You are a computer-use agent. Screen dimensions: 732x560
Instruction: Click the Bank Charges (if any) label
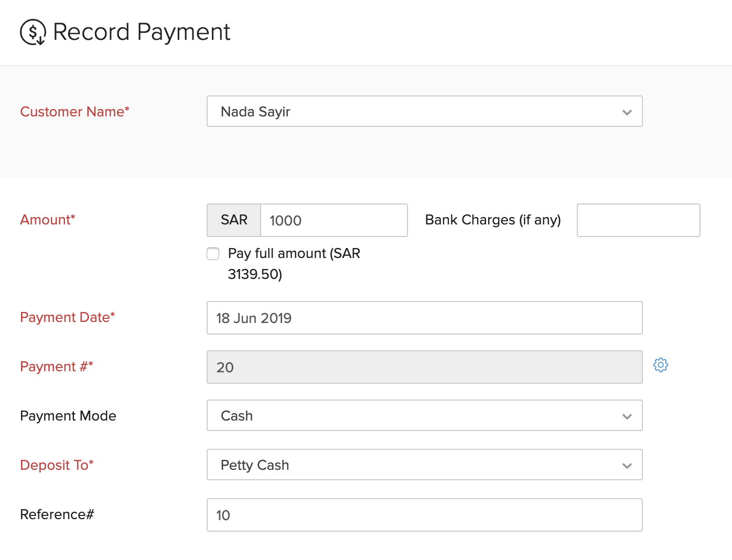pos(493,220)
